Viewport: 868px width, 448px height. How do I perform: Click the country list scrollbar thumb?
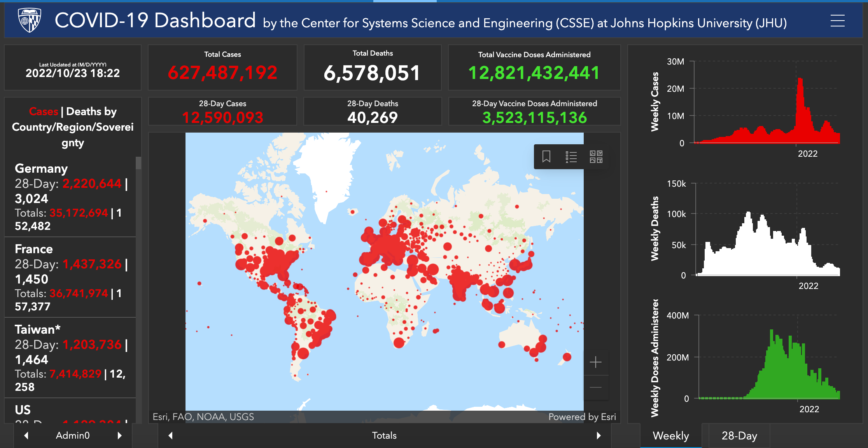138,163
